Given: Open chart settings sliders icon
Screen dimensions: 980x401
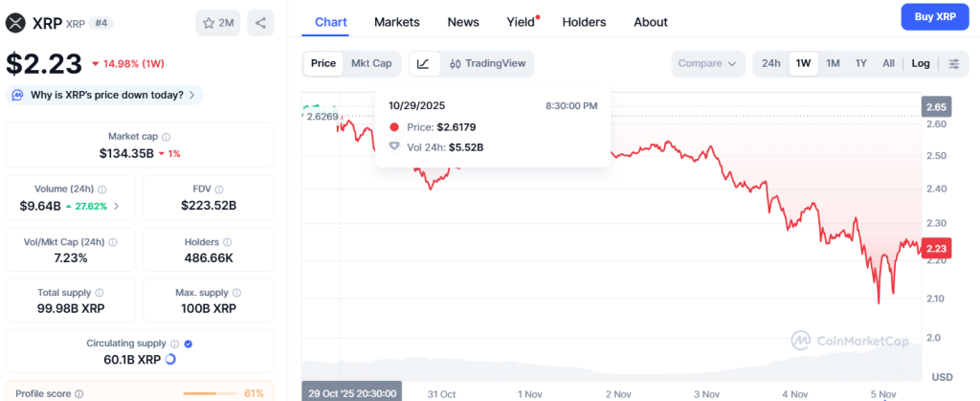Looking at the screenshot, I should point(953,63).
